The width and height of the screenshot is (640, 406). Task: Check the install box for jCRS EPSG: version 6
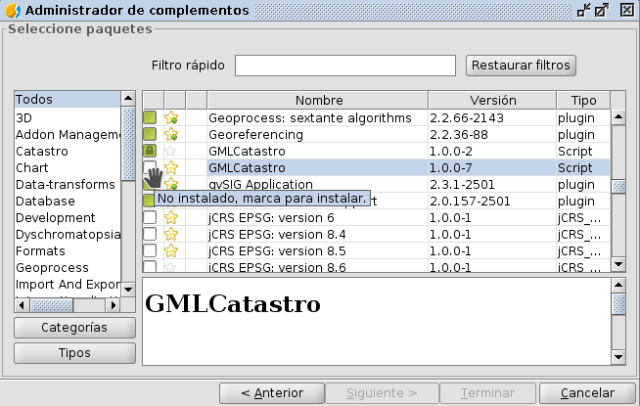click(150, 218)
